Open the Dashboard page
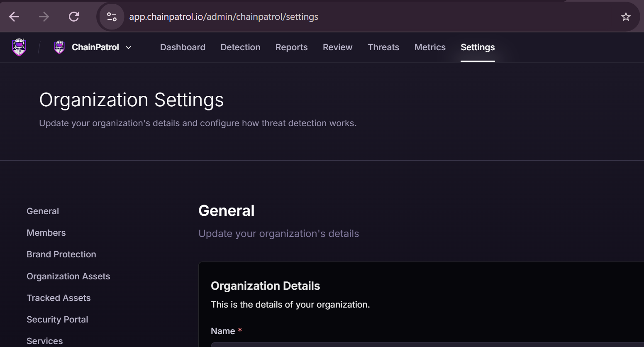Screen dimensions: 644x347 (183, 47)
